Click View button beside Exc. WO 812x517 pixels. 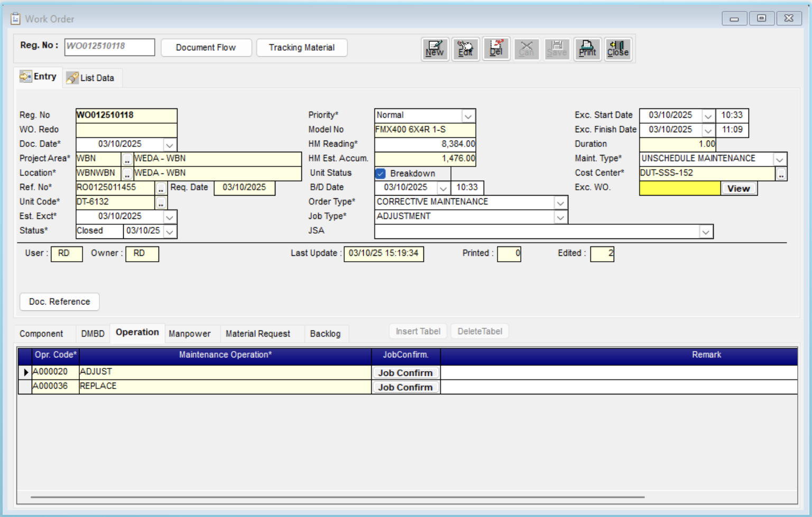pos(739,189)
